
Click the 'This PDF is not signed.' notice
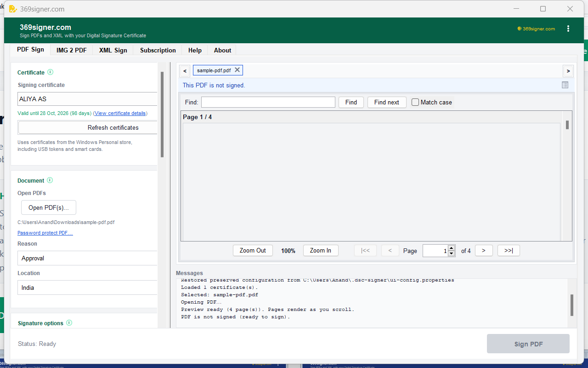[214, 85]
